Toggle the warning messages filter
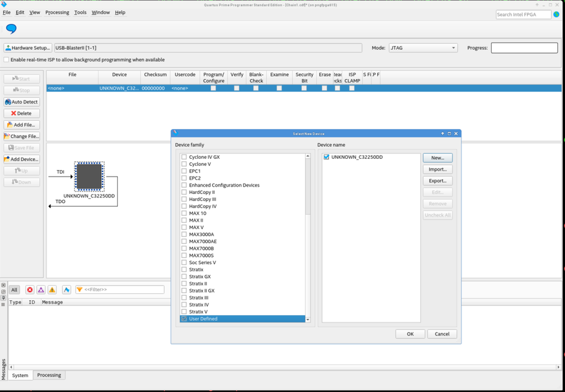565x392 pixels. click(x=52, y=290)
